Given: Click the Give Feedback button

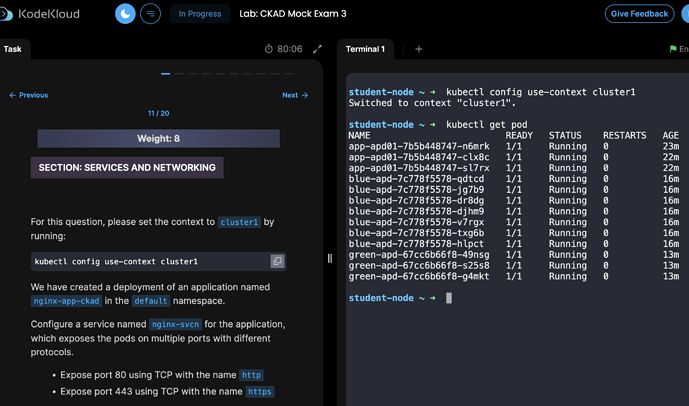Looking at the screenshot, I should click(x=639, y=14).
